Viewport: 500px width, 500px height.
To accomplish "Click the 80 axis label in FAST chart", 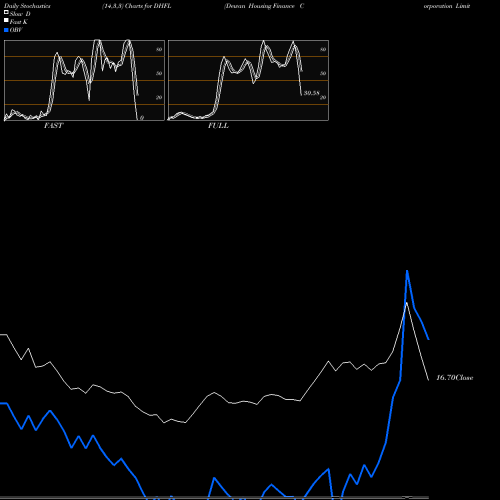I will click(159, 49).
